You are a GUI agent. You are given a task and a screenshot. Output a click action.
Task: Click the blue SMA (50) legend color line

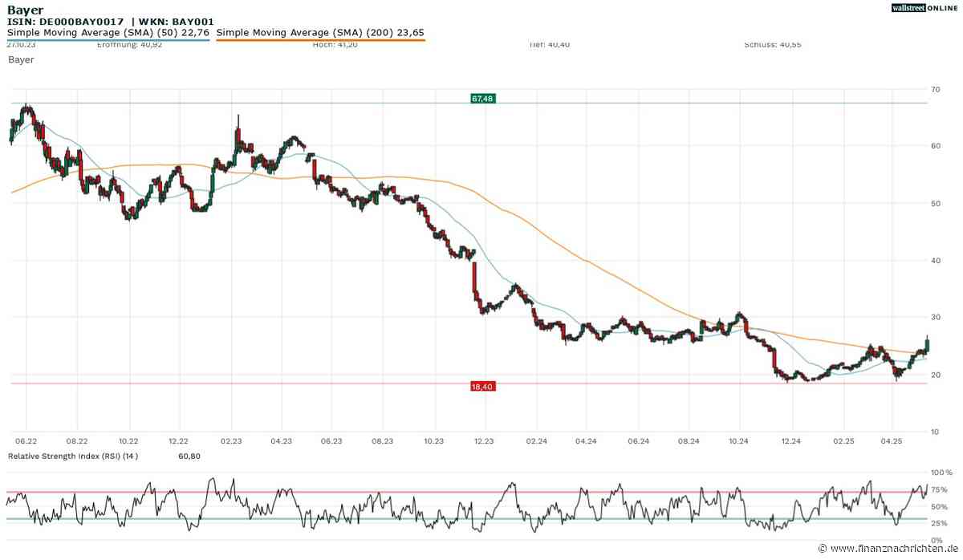point(108,39)
